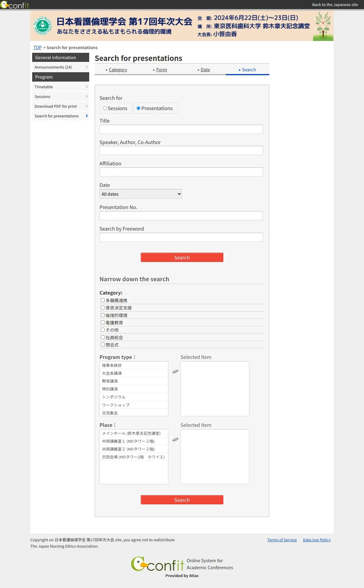
Task: Select 特別講演 in Program type list
Action: coord(134,389)
